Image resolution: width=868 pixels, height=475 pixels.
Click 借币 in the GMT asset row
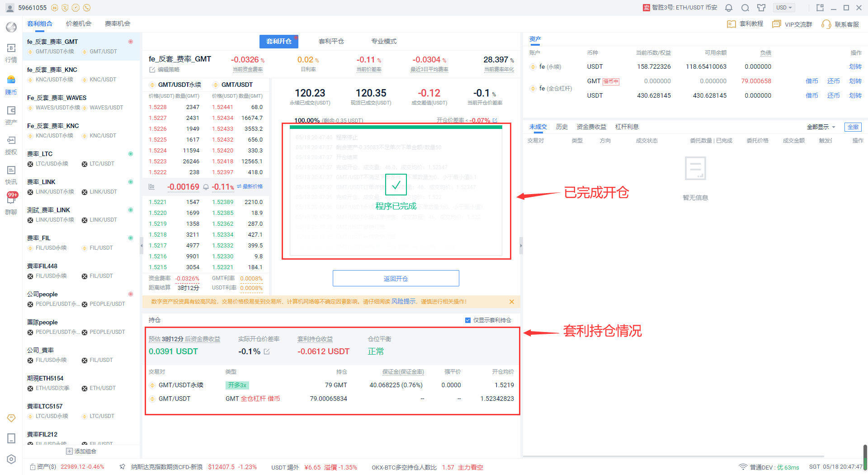[x=812, y=81]
